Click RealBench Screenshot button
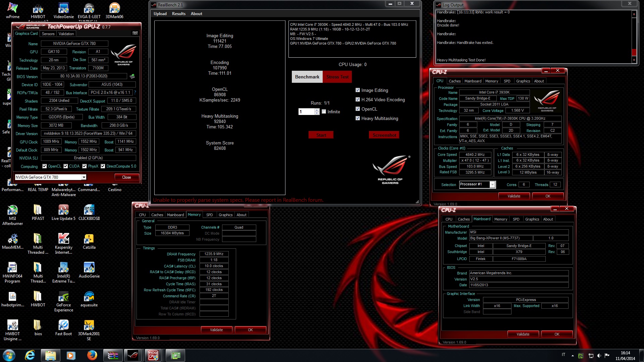The image size is (644, 362). pos(384,135)
